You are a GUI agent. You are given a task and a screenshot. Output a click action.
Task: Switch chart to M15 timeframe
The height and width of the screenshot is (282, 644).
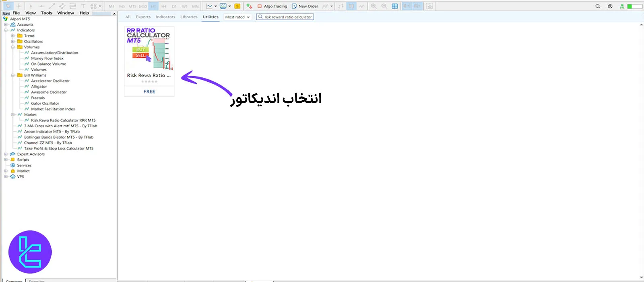coord(132,6)
